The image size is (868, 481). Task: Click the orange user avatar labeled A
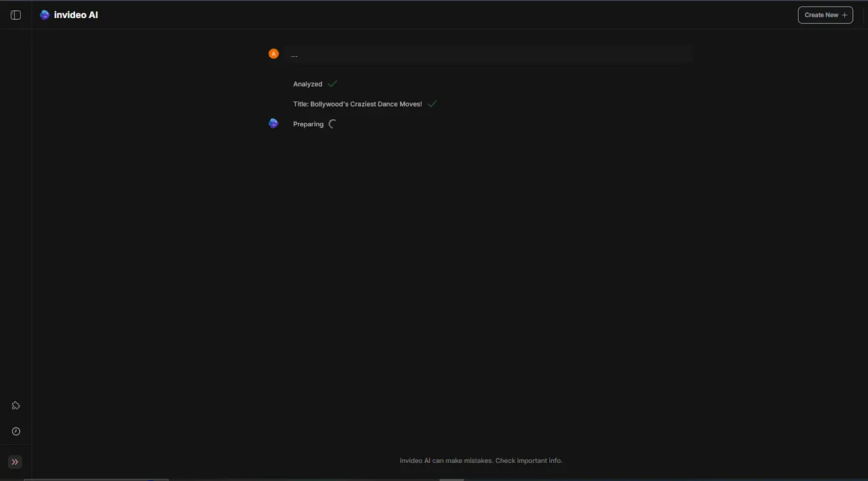[274, 54]
